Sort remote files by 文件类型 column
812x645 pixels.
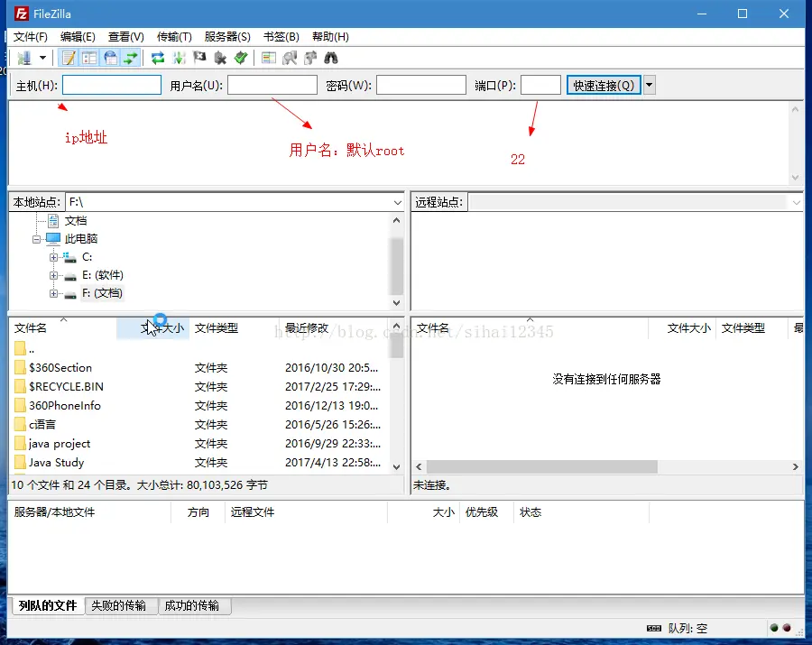coord(752,328)
